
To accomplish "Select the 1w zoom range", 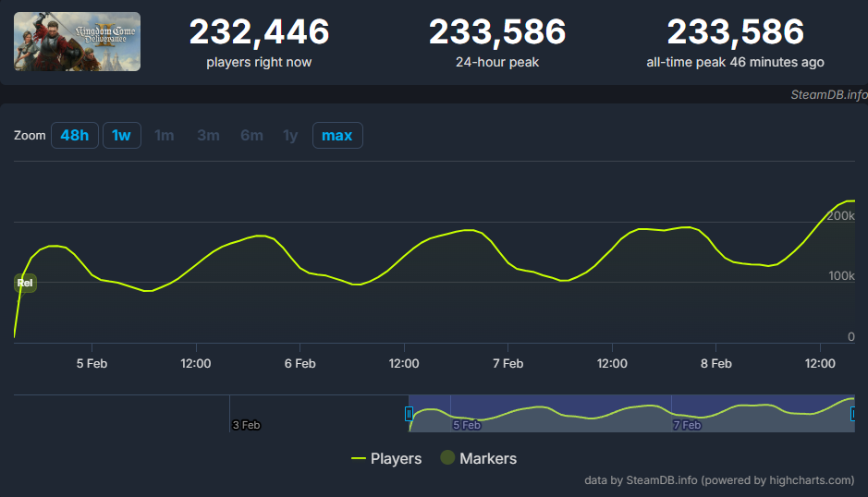I will pyautogui.click(x=121, y=136).
